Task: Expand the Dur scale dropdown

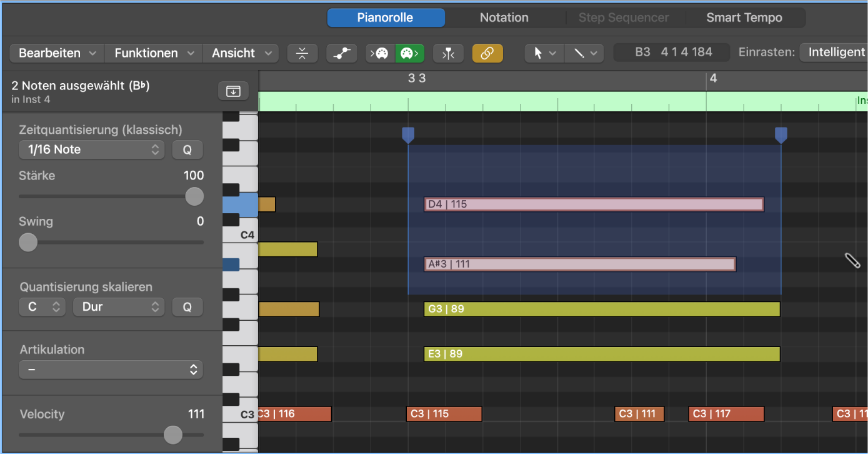Action: pos(118,307)
